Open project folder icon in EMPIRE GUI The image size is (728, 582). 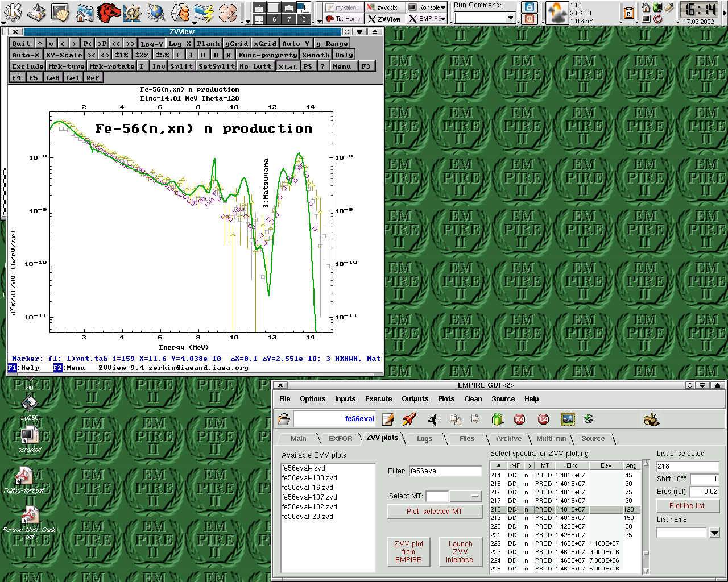click(x=283, y=419)
